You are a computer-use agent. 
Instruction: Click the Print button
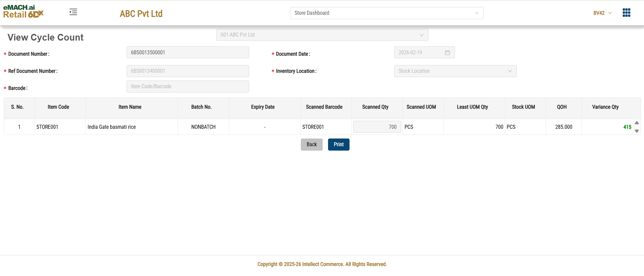pos(338,145)
